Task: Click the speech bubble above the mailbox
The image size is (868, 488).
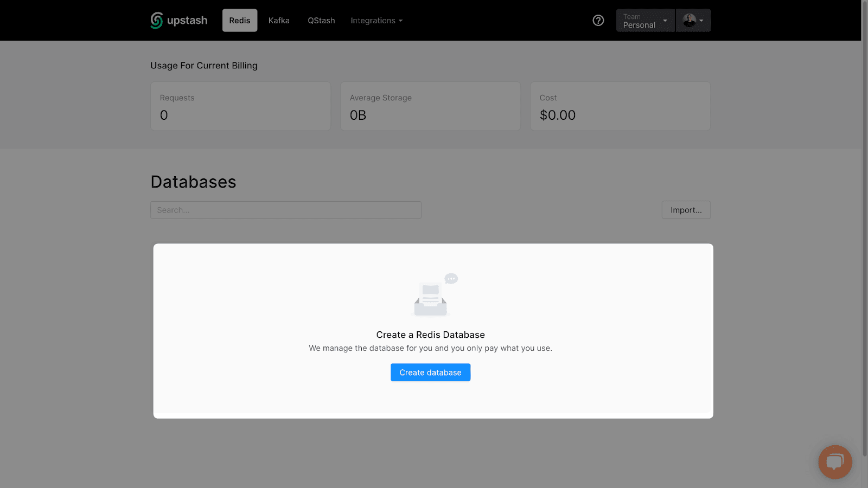Action: pyautogui.click(x=451, y=279)
